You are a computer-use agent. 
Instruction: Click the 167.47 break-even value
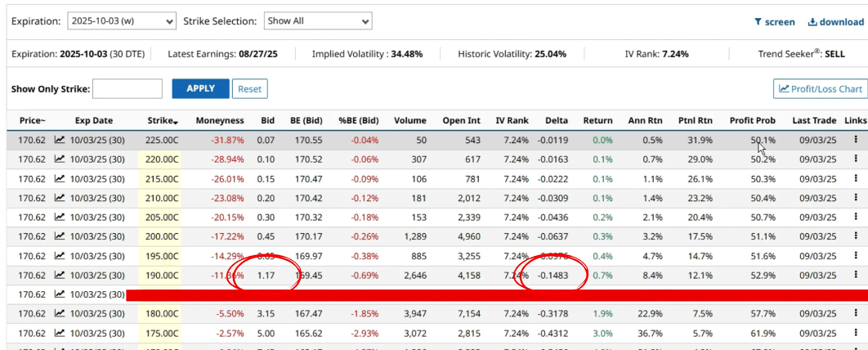[306, 313]
